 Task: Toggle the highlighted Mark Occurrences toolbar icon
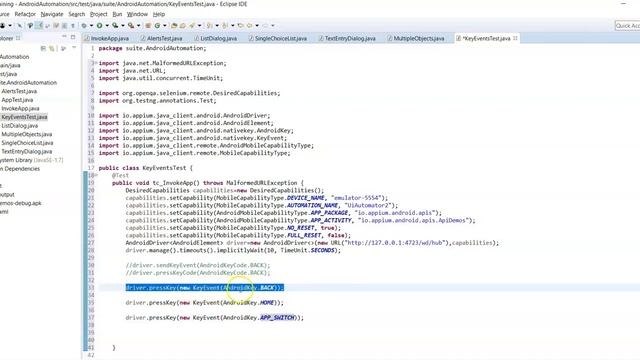tap(39, 25)
